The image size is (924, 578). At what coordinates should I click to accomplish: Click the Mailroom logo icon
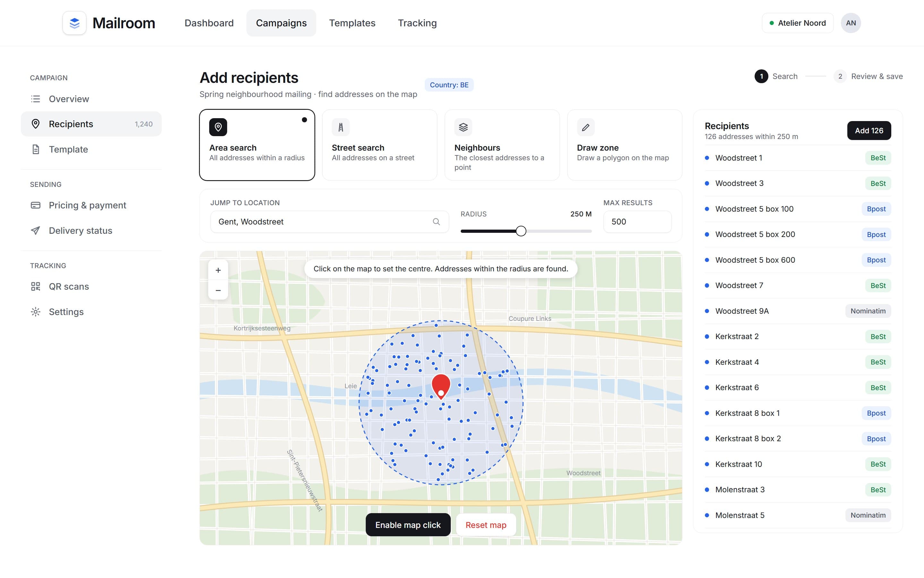pyautogui.click(x=74, y=23)
